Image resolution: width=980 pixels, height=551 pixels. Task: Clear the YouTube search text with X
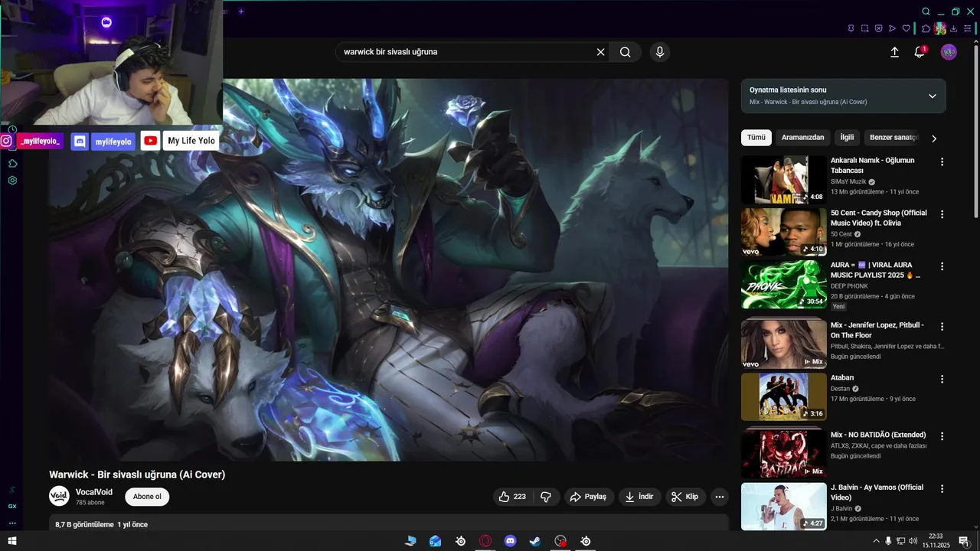coord(601,52)
